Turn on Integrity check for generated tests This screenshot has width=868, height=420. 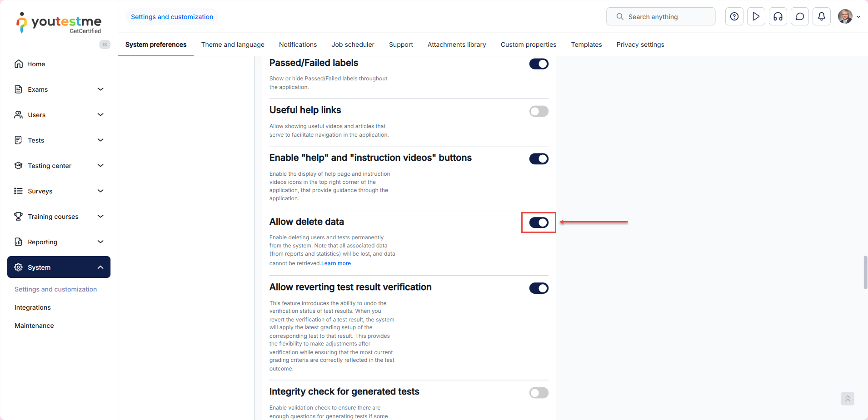[539, 393]
